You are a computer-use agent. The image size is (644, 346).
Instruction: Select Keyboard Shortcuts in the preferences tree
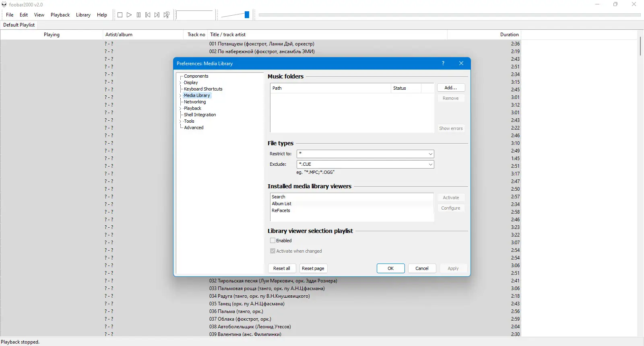tap(203, 89)
